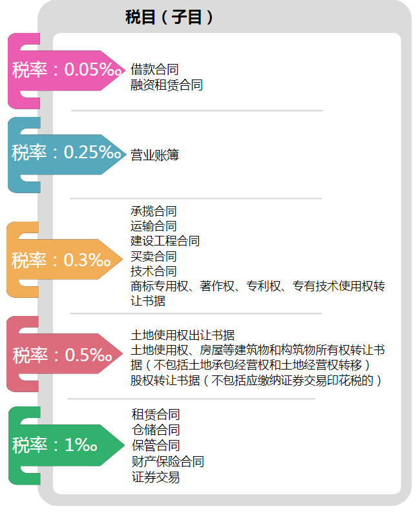This screenshot has width=420, height=513.
Task: Click the orange 税率 0.3‰ arrow label
Action: 65,260
